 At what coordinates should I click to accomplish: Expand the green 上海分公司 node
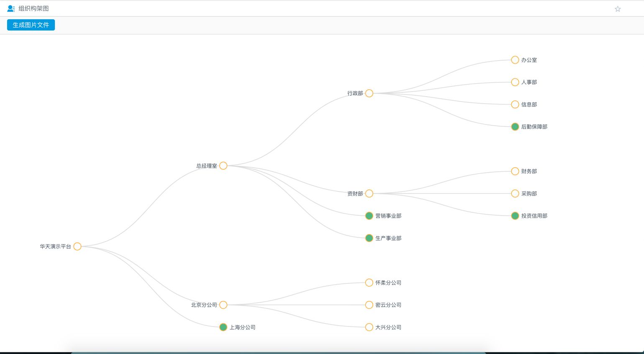[223, 327]
